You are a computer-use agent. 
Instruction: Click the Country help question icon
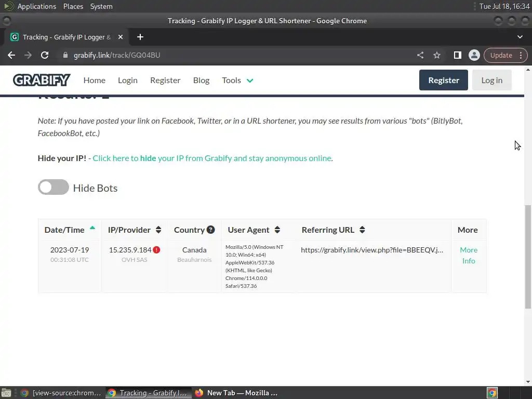211,230
